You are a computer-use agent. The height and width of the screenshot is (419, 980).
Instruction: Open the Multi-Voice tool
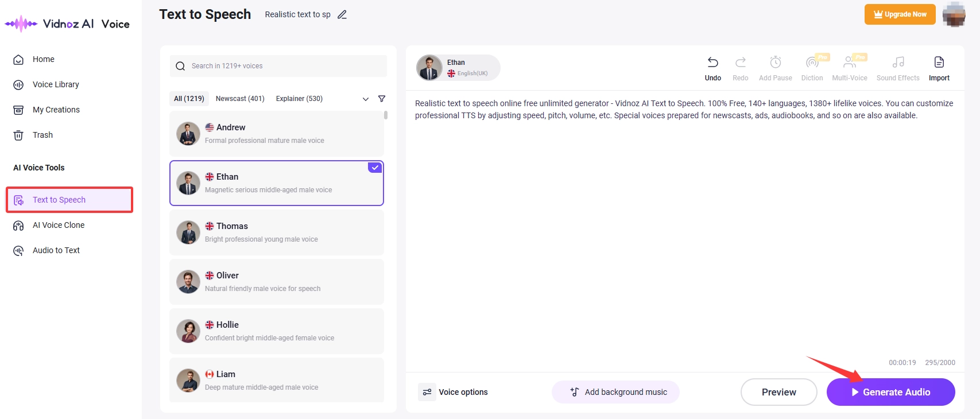click(850, 63)
